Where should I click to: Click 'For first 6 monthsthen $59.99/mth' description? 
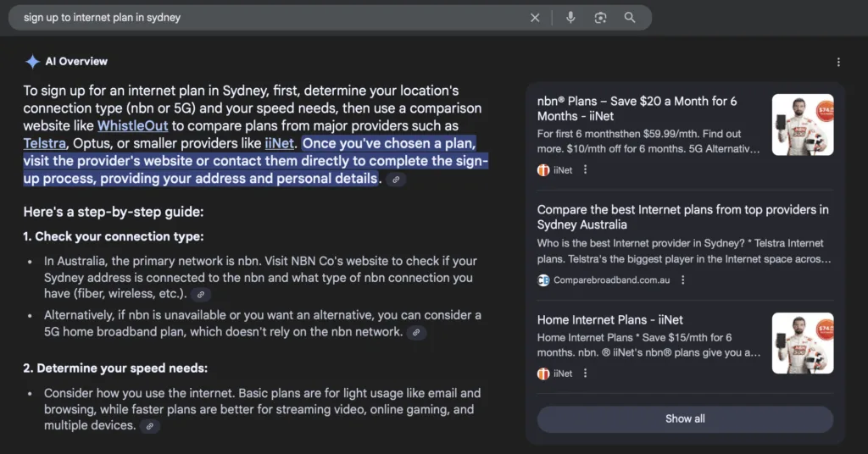click(x=648, y=141)
